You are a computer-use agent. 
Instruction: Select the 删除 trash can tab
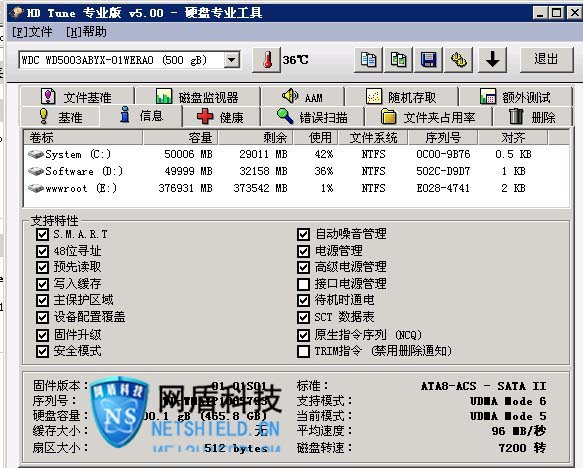pyautogui.click(x=532, y=117)
